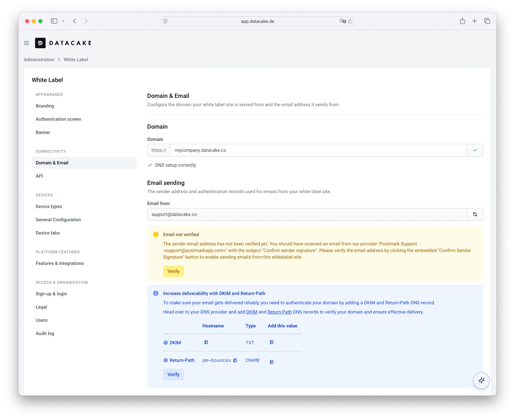Click the Datacake logo icon

coord(40,43)
